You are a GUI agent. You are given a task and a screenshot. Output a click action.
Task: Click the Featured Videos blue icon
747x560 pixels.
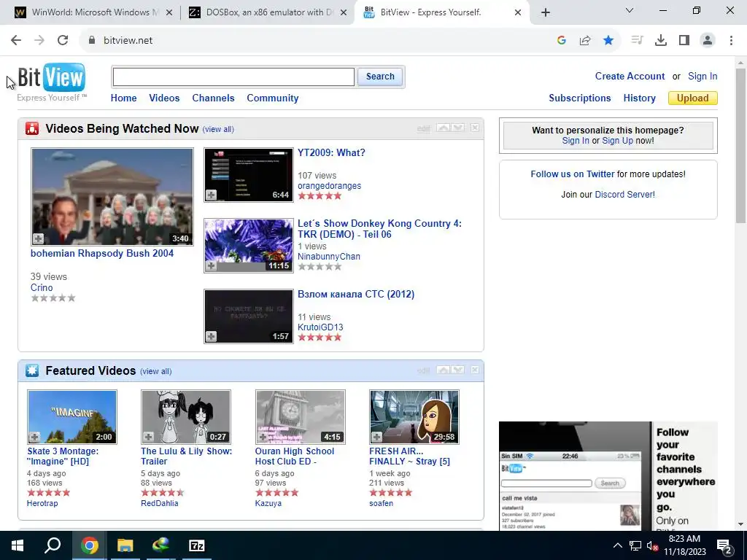[x=32, y=370]
